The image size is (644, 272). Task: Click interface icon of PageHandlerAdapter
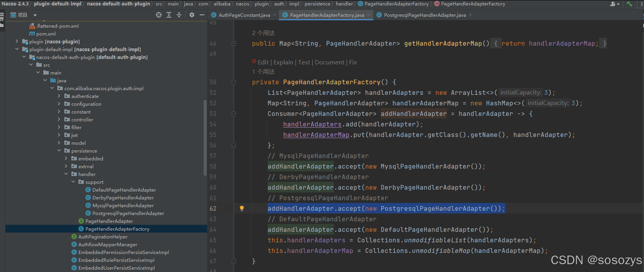pos(81,221)
